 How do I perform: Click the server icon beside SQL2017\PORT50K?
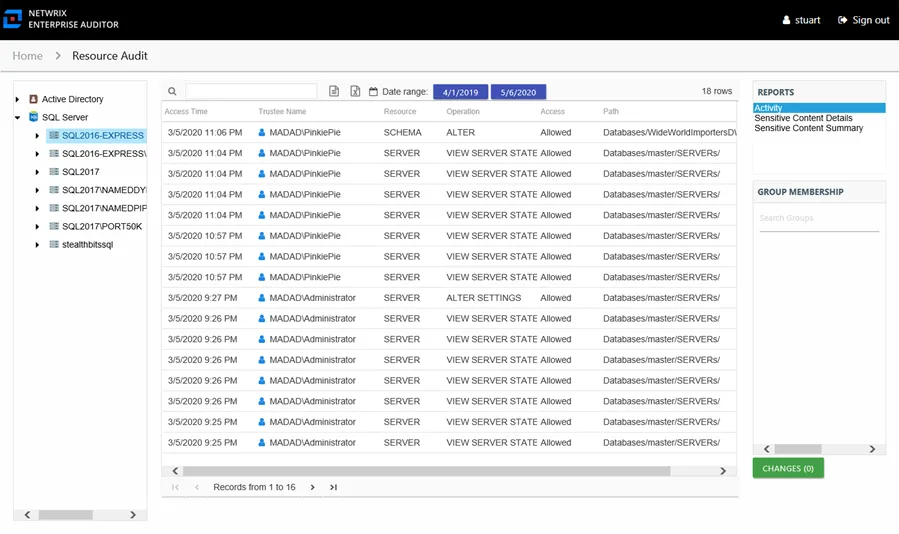[x=54, y=226]
